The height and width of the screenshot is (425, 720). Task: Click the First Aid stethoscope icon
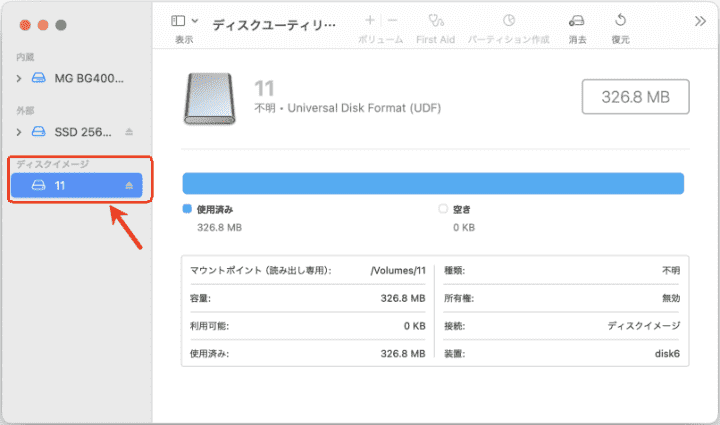pos(435,21)
